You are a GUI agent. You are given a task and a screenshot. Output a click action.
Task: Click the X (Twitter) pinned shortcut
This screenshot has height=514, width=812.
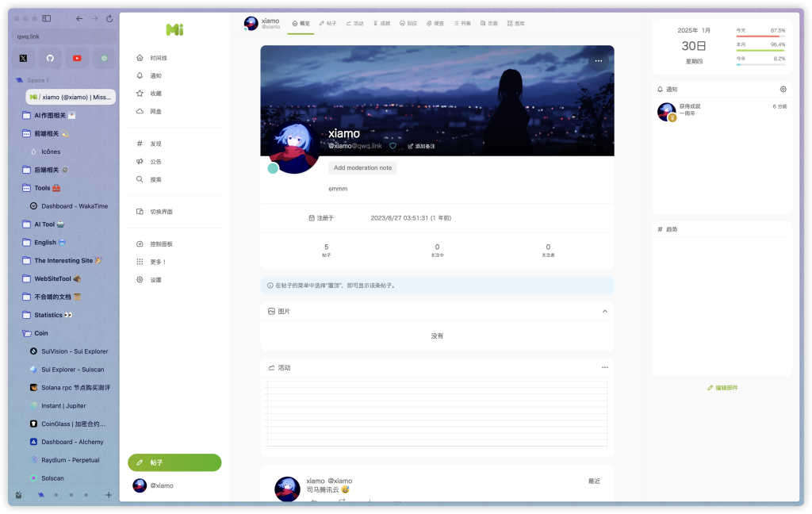click(x=23, y=58)
